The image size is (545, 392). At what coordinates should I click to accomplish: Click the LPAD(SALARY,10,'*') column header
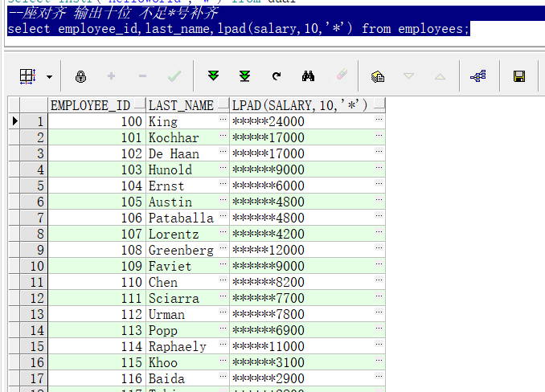[x=307, y=105]
